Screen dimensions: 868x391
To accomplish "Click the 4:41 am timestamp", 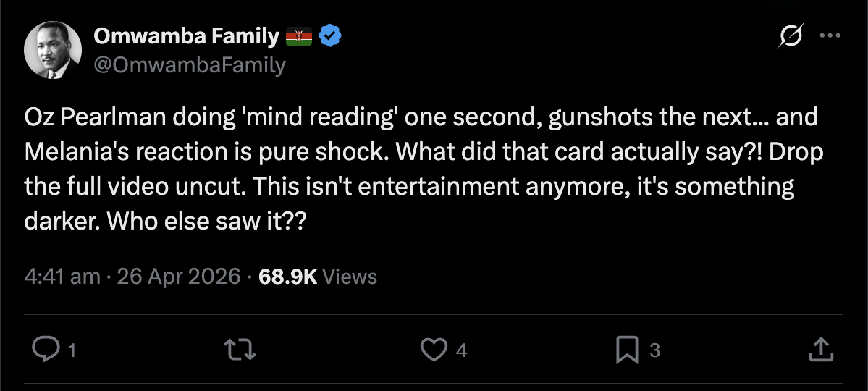I will click(x=62, y=277).
